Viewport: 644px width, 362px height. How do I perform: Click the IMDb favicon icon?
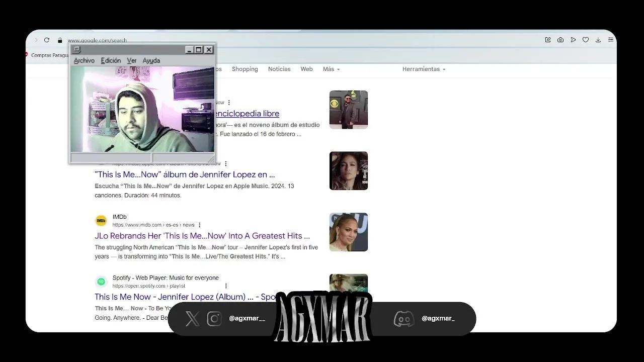pyautogui.click(x=101, y=221)
